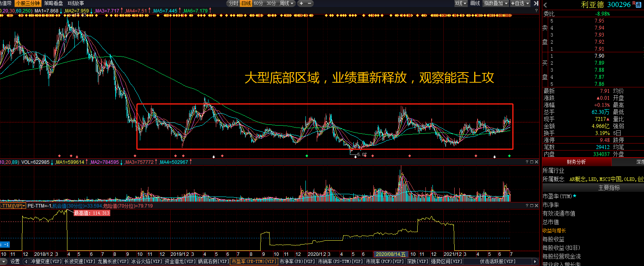
Task: Maximize the PE-TTM indicator panel
Action: click(532, 206)
